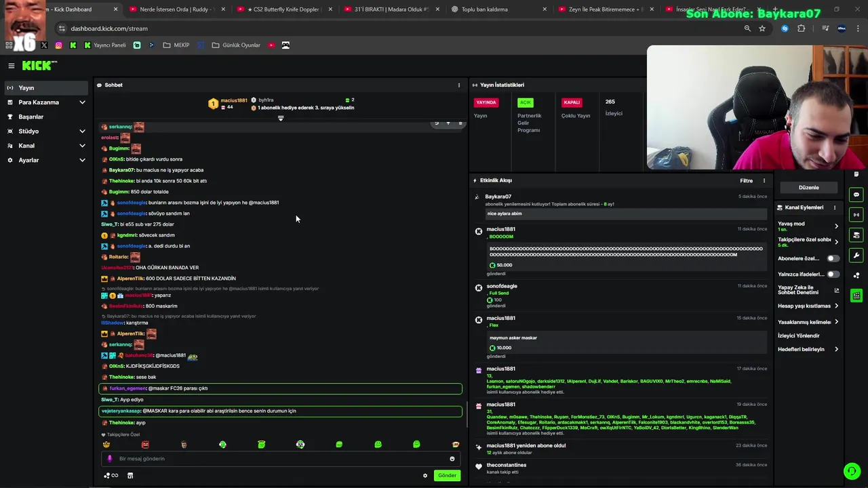Select the red angry face emote
The width and height of the screenshot is (868, 488).
(145, 445)
